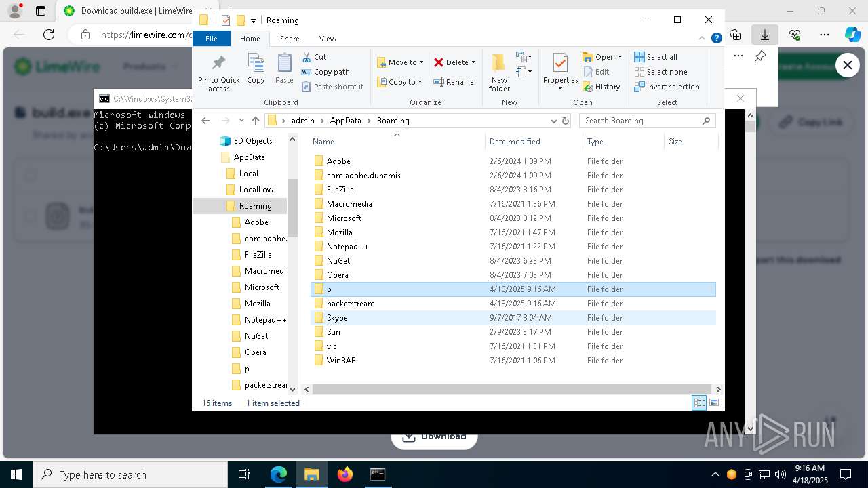Click the Back navigation arrow

(x=206, y=121)
